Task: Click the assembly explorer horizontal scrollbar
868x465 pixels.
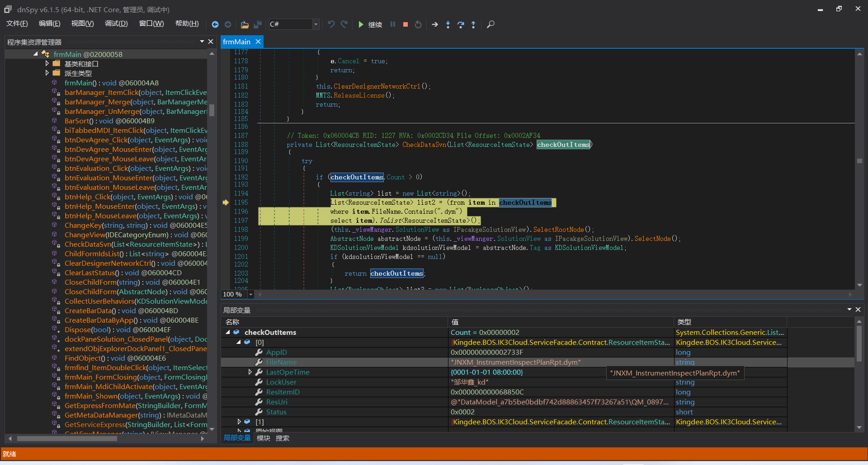Action: 67,438
